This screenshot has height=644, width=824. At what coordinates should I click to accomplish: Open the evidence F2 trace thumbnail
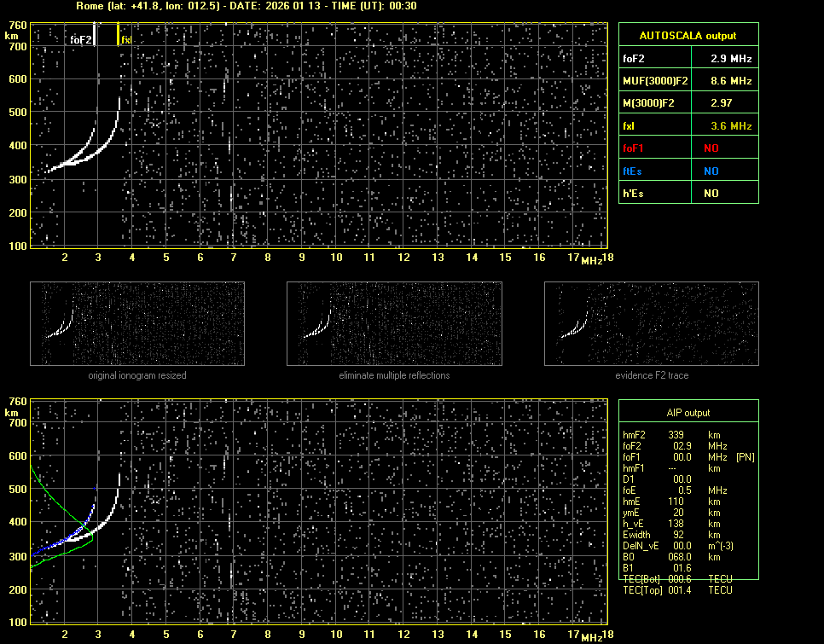point(652,323)
